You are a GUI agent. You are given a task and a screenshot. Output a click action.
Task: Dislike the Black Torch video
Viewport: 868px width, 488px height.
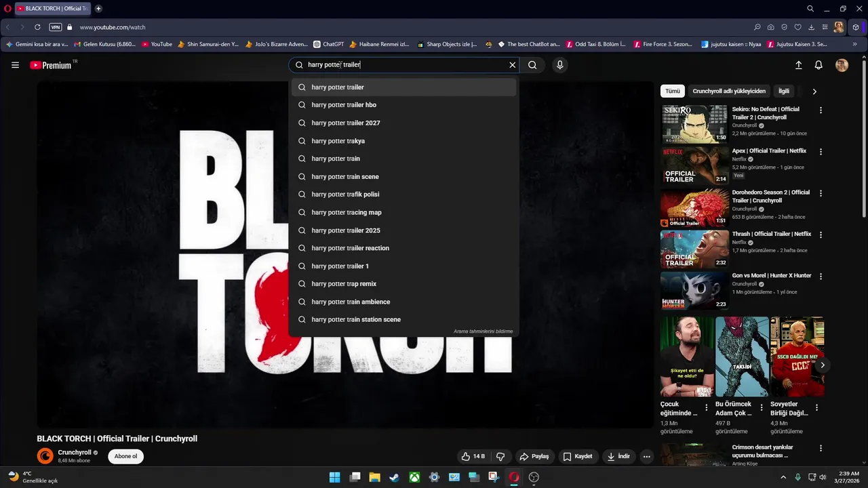click(x=500, y=457)
